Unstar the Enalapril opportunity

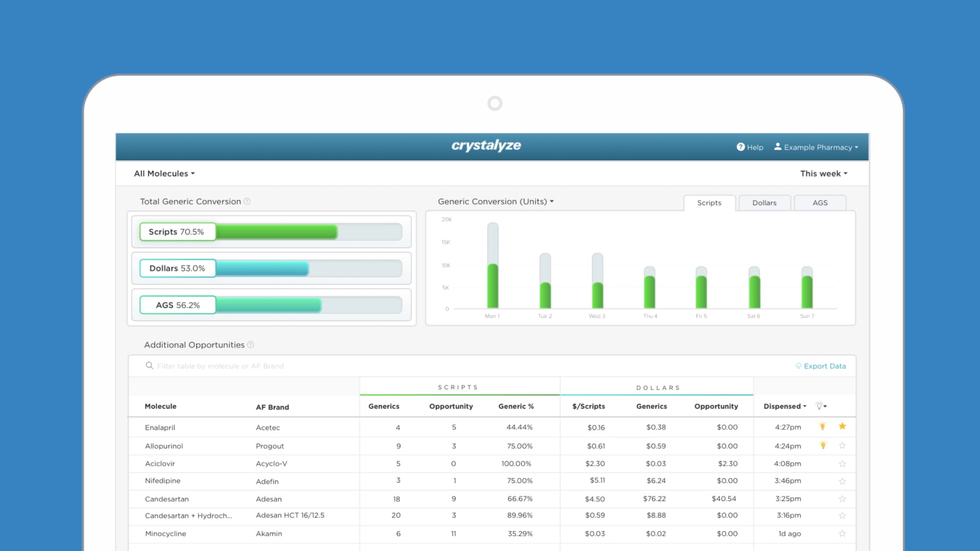point(843,427)
